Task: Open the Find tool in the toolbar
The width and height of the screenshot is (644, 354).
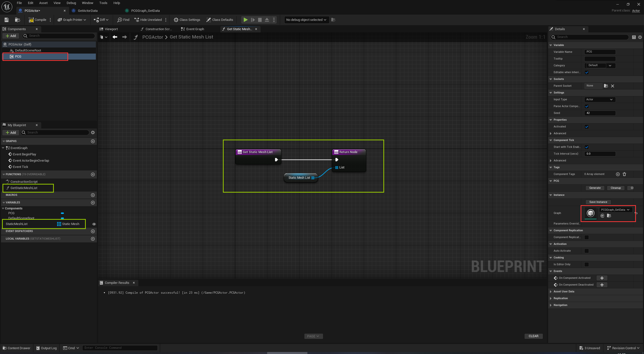Action: pyautogui.click(x=123, y=20)
